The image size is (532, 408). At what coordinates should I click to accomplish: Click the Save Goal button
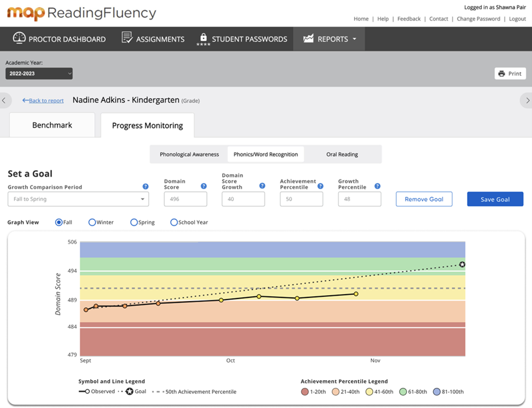point(495,199)
